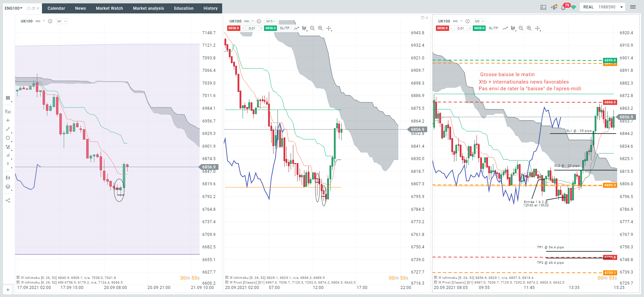This screenshot has width=644, height=297.
Task: Open the indicators f(x) tool
Action: tap(8, 111)
